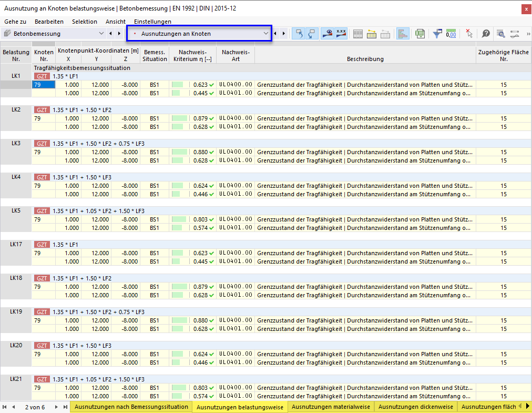Viewport: 532px width, 413px height.
Task: Go to previous table after Ausnutzungen dropdown
Action: [275, 34]
